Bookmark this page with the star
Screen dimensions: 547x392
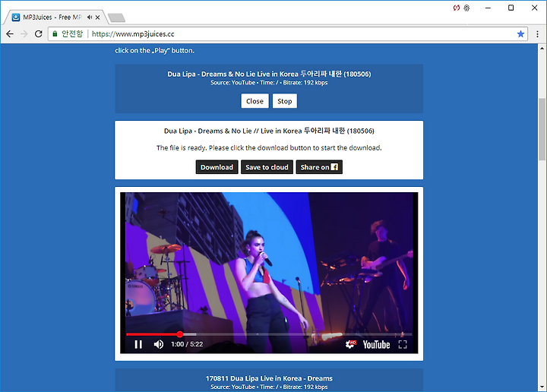(x=520, y=34)
